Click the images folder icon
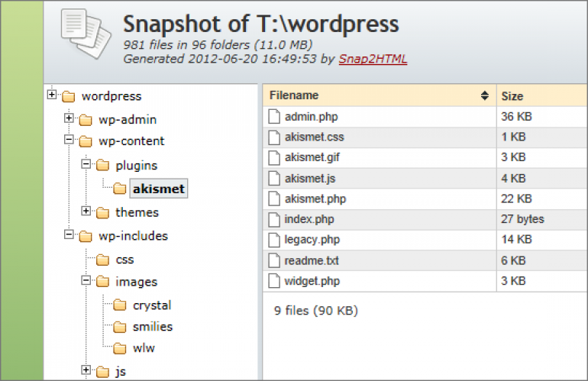The height and width of the screenshot is (381, 588). (103, 282)
